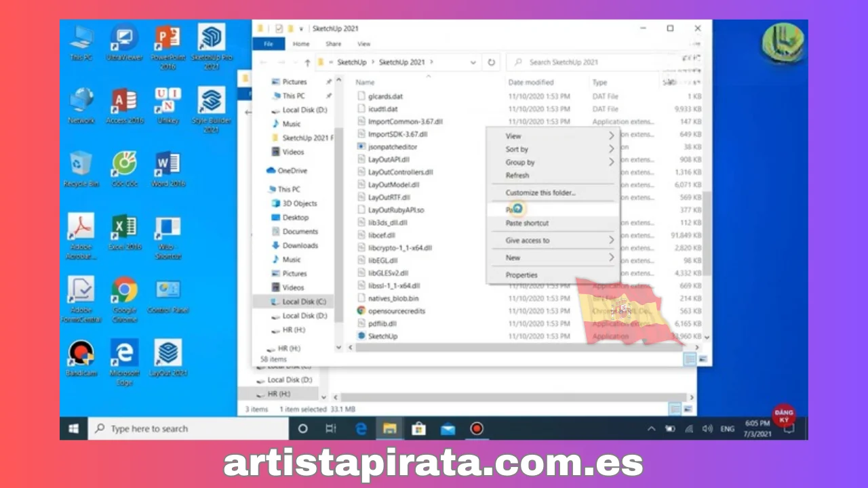This screenshot has width=868, height=488.
Task: Open Task View in the taskbar
Action: 330,428
